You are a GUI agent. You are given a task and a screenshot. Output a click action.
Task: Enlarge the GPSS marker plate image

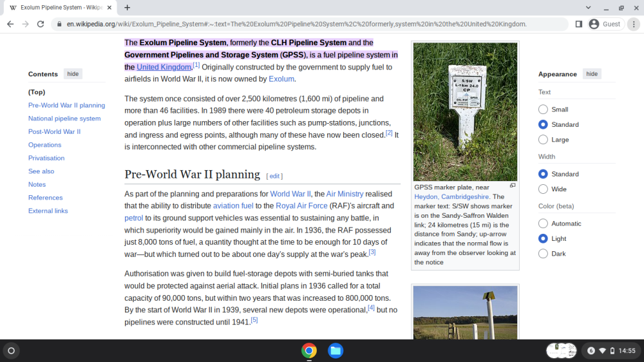tap(513, 186)
